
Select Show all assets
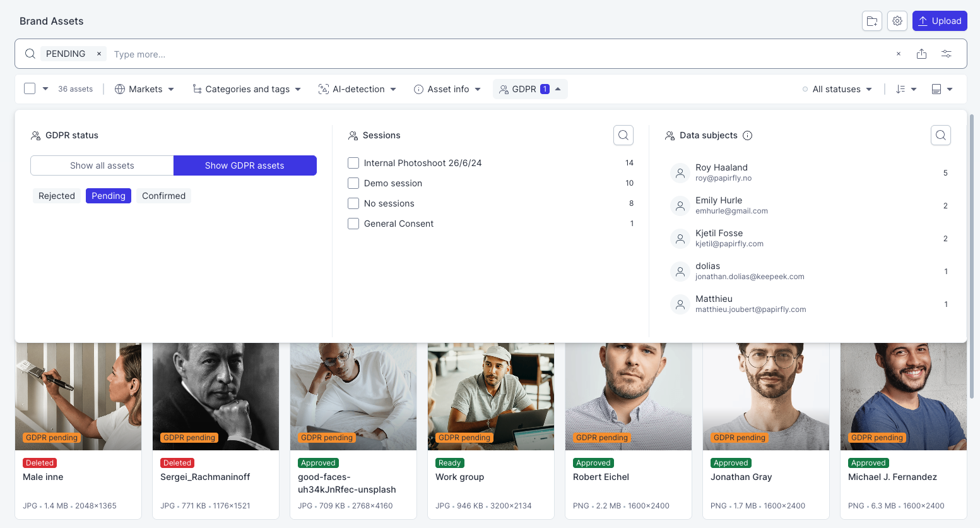(x=102, y=165)
